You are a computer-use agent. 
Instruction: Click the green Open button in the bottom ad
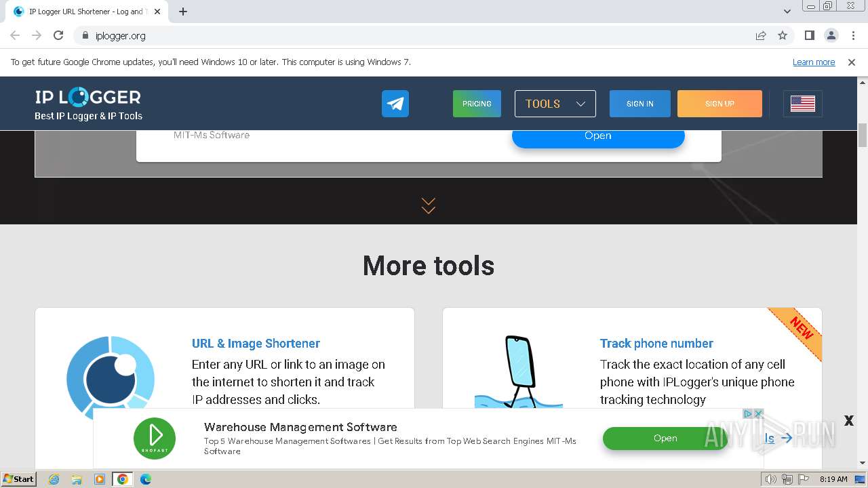665,439
